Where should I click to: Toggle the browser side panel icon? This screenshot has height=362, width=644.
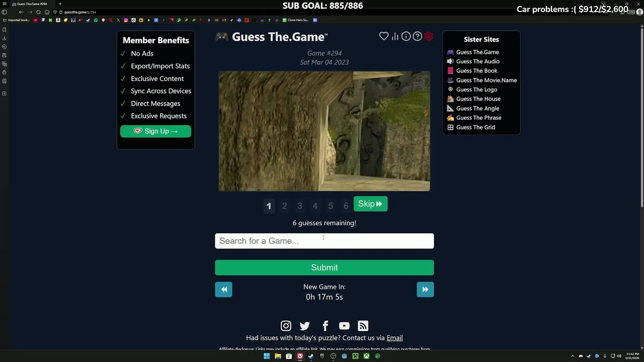(x=5, y=12)
